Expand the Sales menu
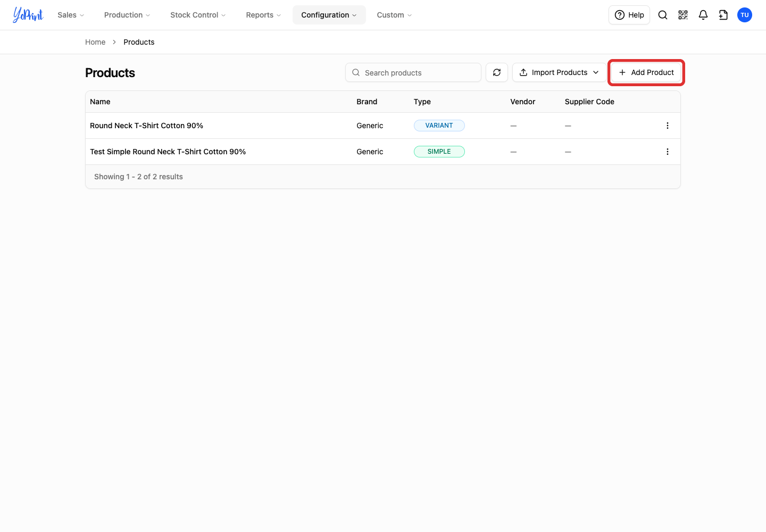Image resolution: width=766 pixels, height=532 pixels. [x=71, y=15]
